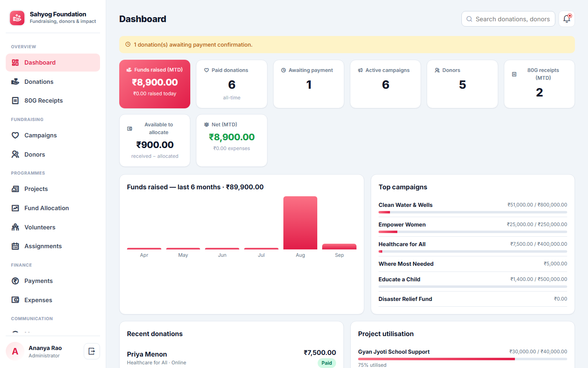Click the Recent donations heading

[155, 334]
